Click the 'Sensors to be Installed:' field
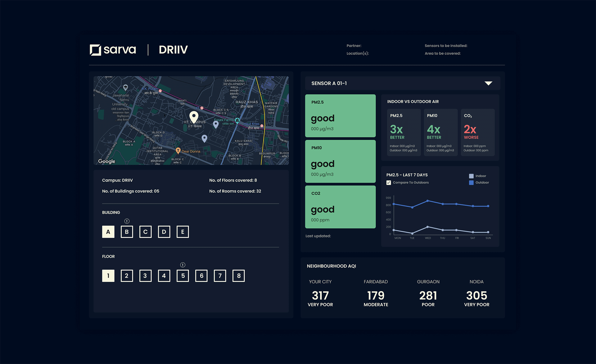 446,46
